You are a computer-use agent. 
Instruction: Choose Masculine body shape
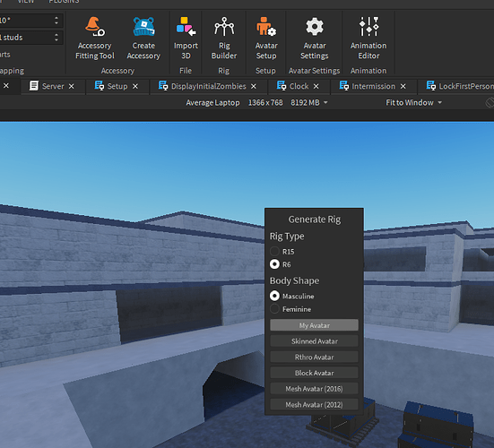click(274, 296)
